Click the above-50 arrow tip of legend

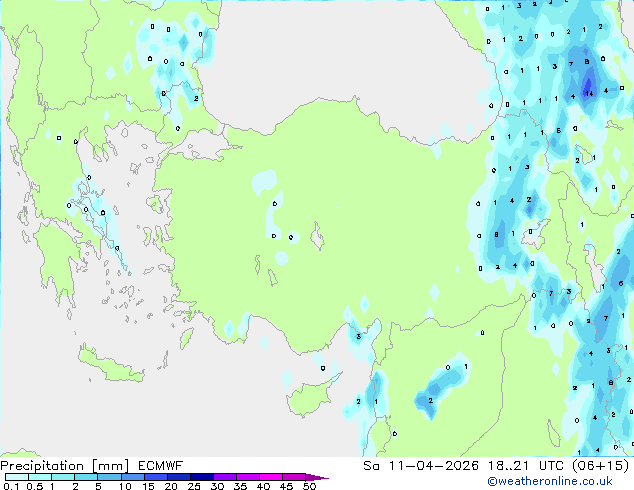click(317, 477)
